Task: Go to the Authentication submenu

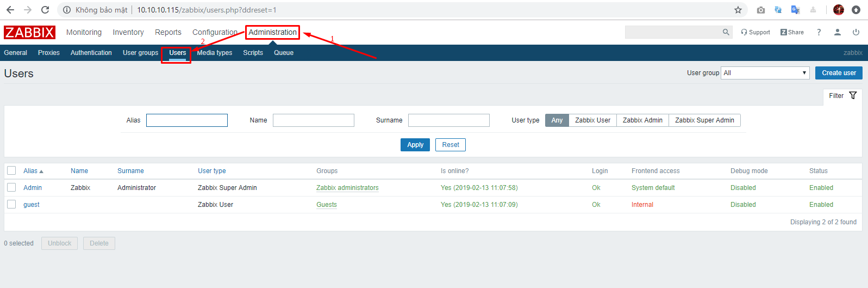Action: (x=91, y=53)
